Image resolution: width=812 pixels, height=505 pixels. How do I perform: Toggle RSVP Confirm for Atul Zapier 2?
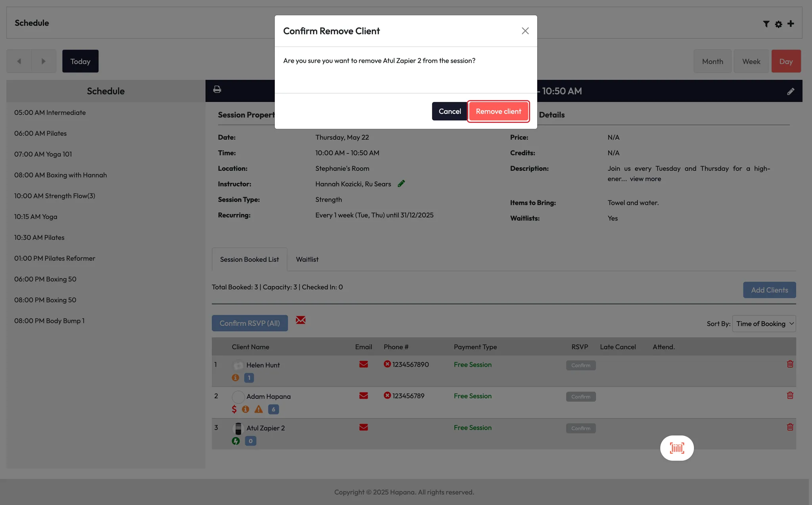point(580,428)
